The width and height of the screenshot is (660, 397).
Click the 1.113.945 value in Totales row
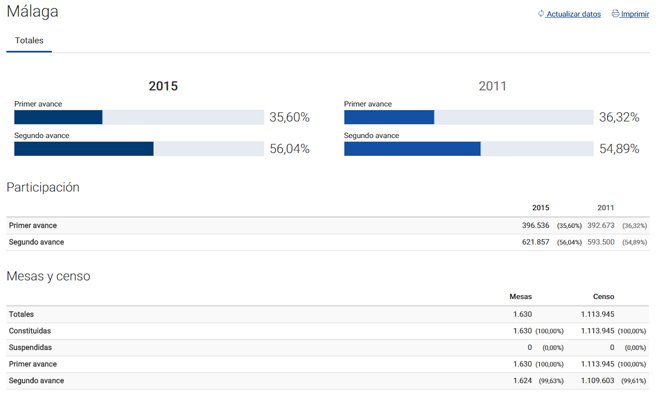click(598, 314)
